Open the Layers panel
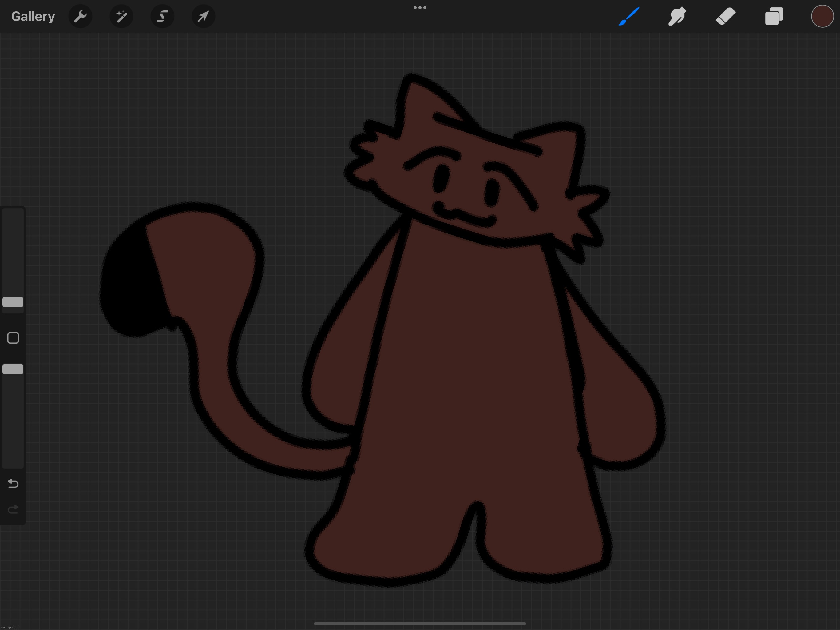The height and width of the screenshot is (630, 840). coord(774,16)
